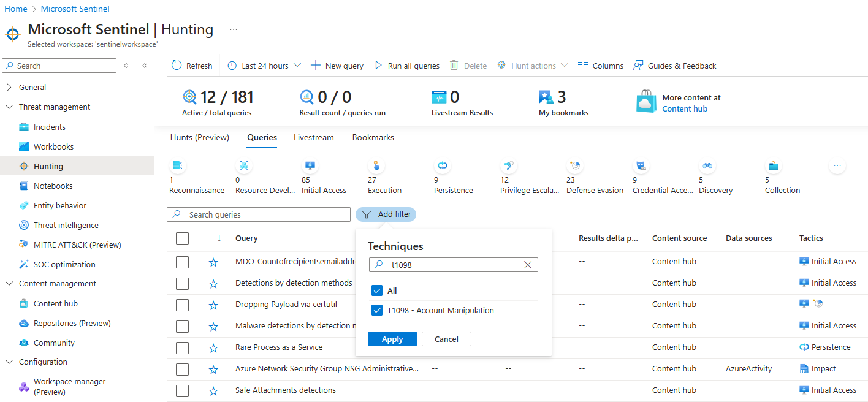
Task: Filter by Reconnaissance tactic icon
Action: tap(178, 165)
